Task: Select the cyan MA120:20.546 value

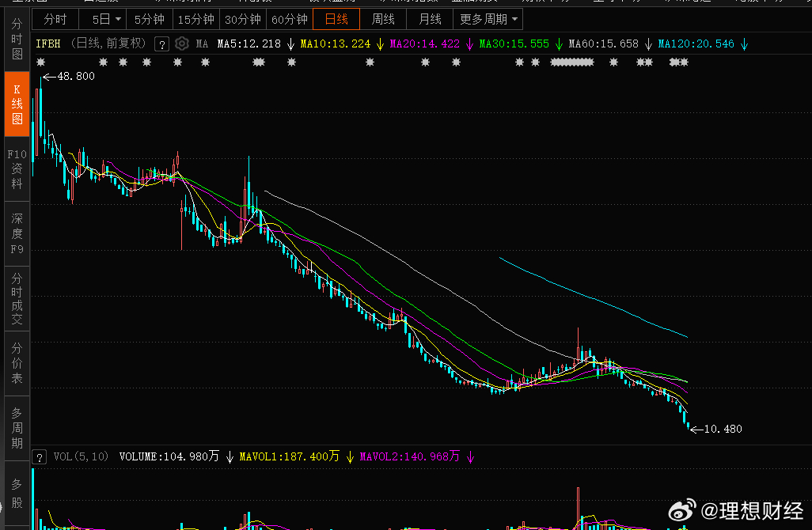Action: click(x=696, y=44)
